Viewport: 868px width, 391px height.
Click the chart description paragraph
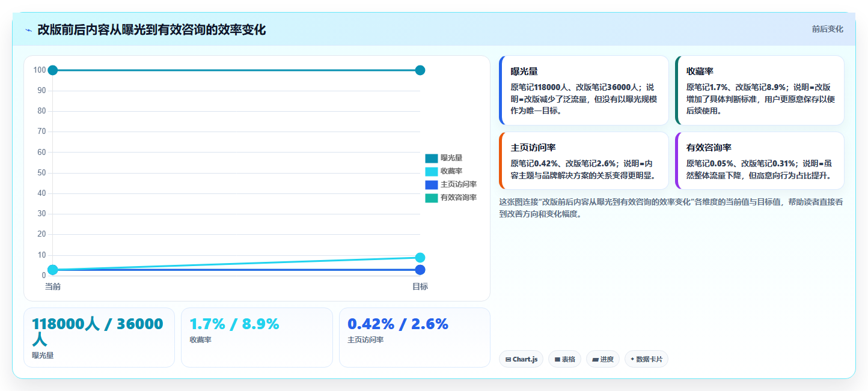click(671, 208)
